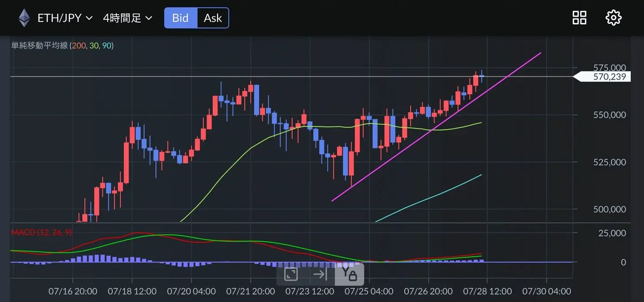Viewport: 644px width, 302px height.
Task: Open chart settings gear icon
Action: [613, 18]
